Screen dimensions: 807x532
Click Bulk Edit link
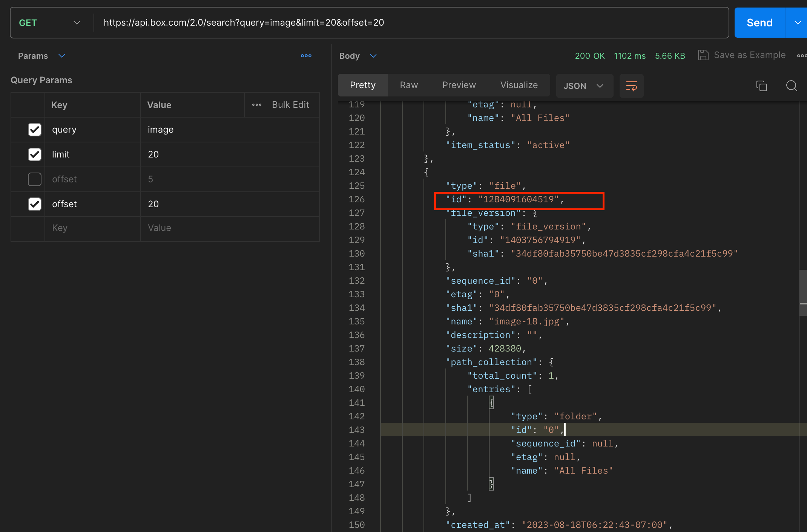290,105
